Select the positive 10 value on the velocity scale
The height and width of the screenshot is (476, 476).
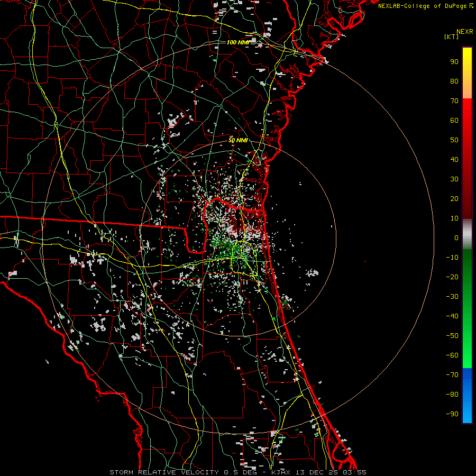click(x=454, y=218)
